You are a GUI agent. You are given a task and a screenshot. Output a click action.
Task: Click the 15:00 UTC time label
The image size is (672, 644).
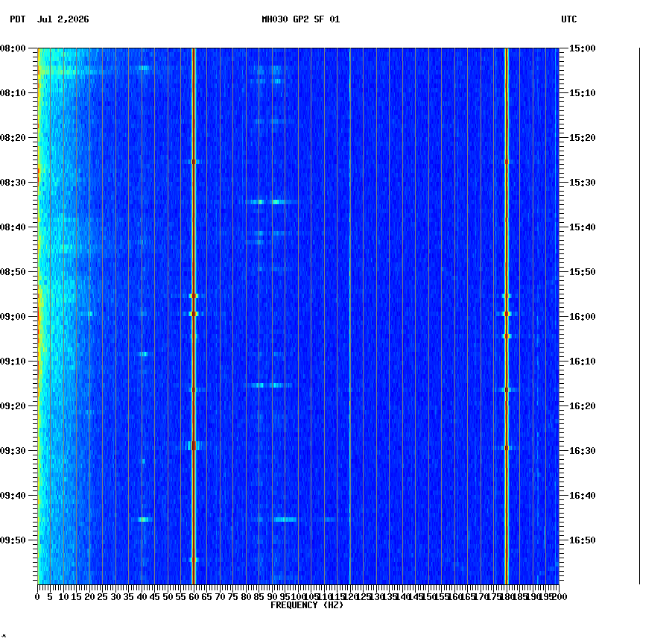[583, 48]
